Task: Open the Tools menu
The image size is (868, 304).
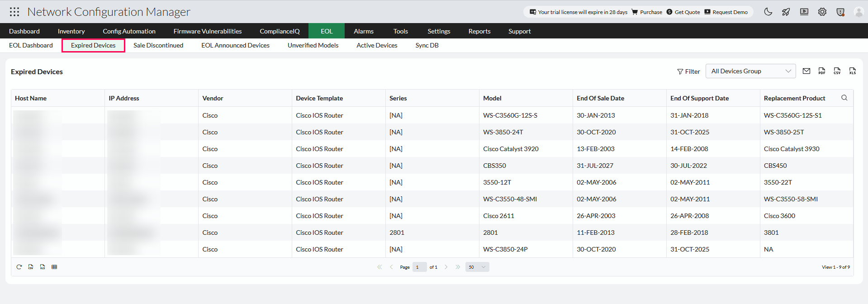Action: (401, 31)
